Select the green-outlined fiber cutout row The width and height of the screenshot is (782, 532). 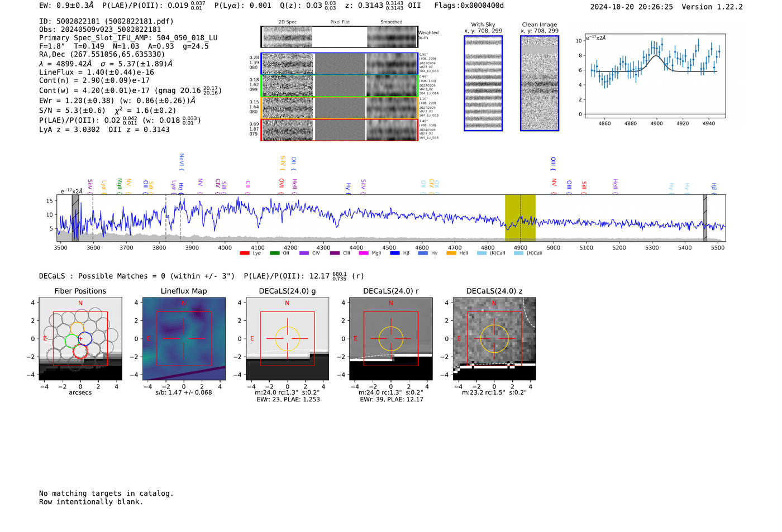(x=340, y=86)
